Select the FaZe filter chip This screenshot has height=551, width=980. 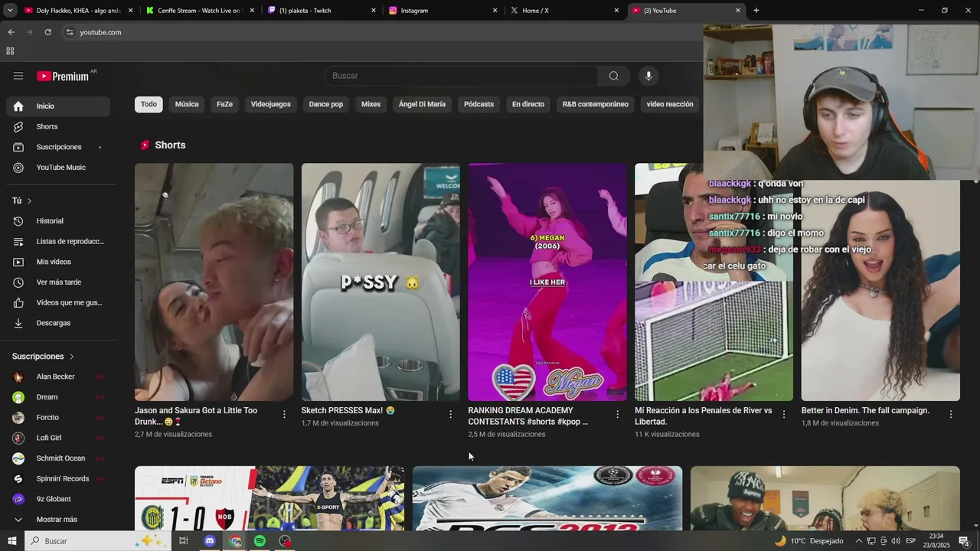pos(224,104)
